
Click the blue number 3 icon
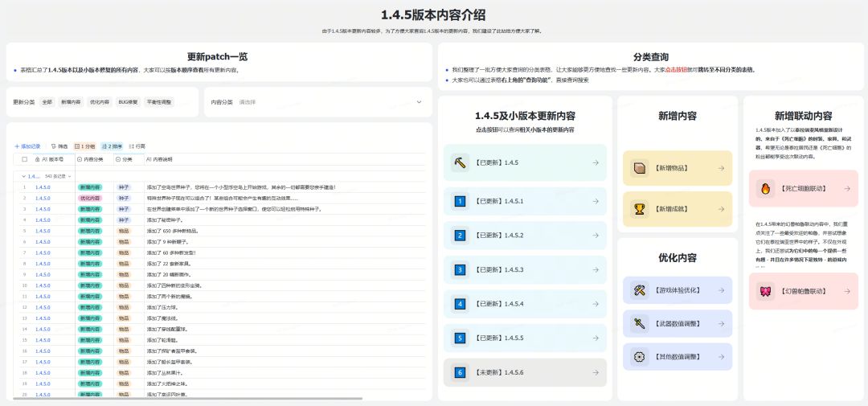pos(460,270)
